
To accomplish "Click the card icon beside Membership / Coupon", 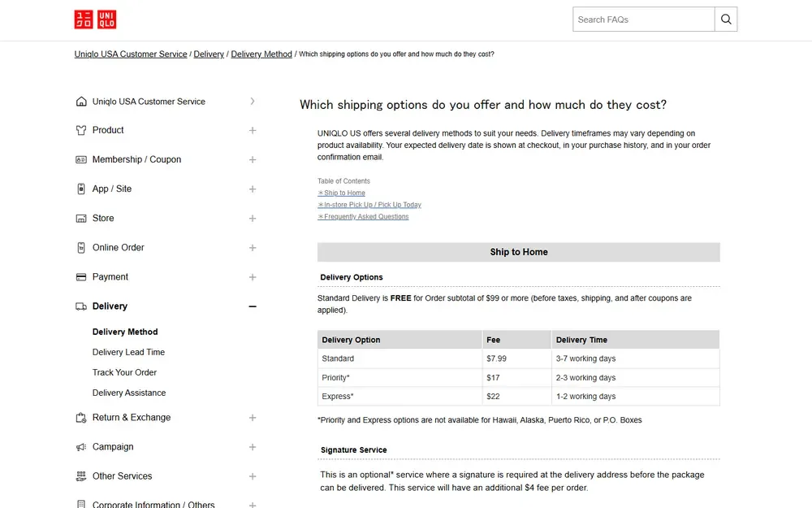I will coord(81,159).
